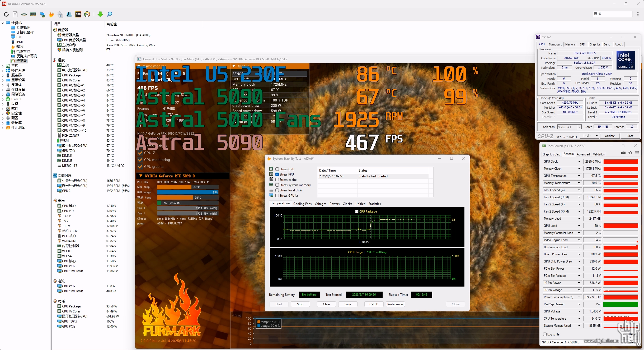Click the CPU-Z Core Speed value field
This screenshot has height=350, width=644.
tap(570, 103)
